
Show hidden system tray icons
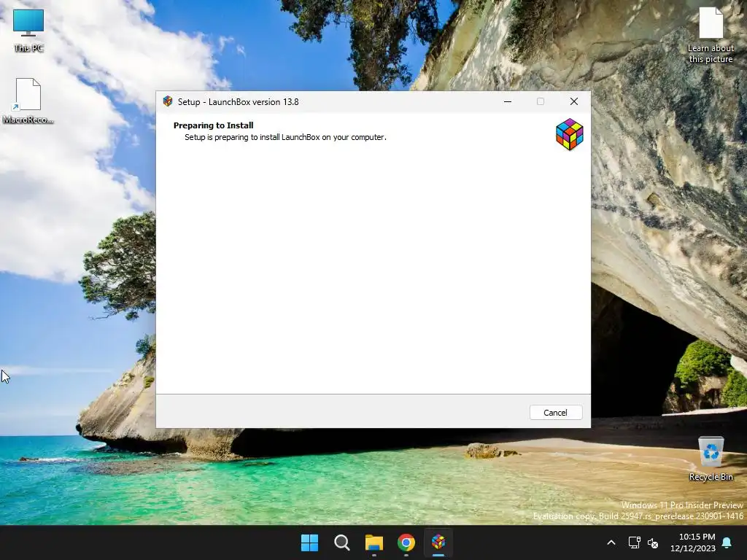tap(611, 542)
